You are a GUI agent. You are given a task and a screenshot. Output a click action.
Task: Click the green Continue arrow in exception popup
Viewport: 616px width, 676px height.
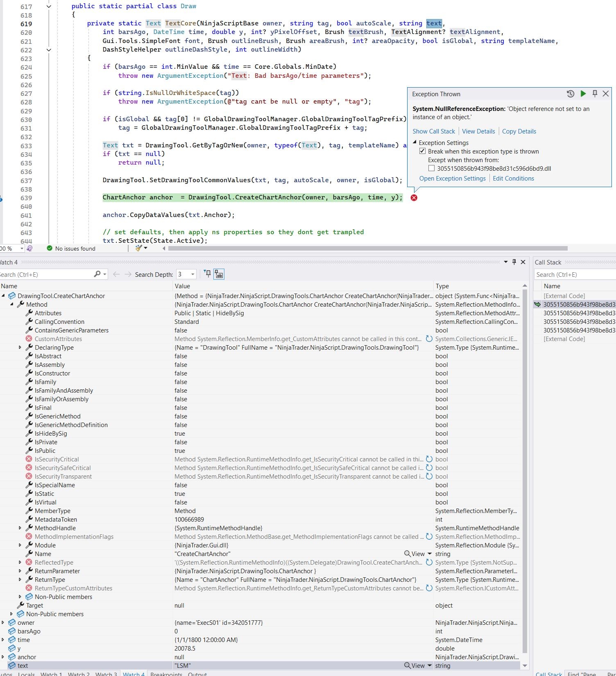click(583, 94)
